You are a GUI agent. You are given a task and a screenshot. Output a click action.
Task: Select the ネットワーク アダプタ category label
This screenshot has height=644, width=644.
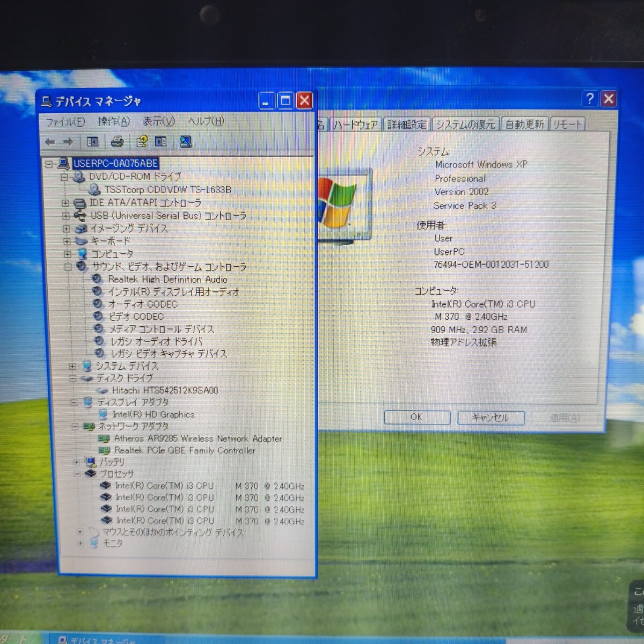click(133, 427)
